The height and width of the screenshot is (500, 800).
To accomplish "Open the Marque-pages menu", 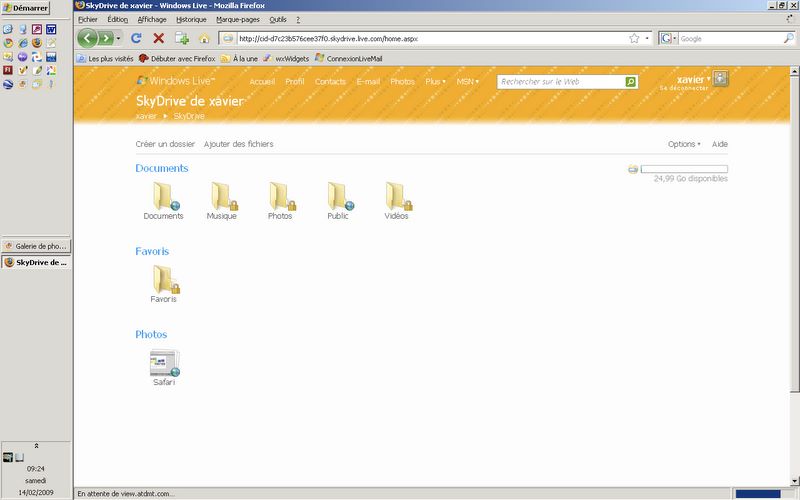I will tap(238, 19).
